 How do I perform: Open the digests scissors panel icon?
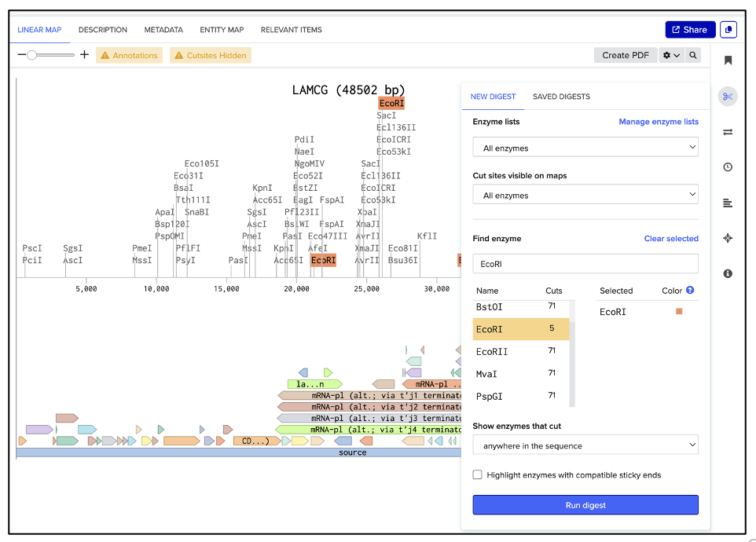(x=728, y=97)
